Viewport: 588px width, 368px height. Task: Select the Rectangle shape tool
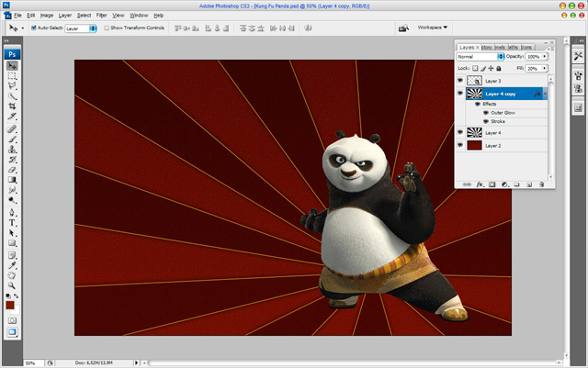coord(12,243)
